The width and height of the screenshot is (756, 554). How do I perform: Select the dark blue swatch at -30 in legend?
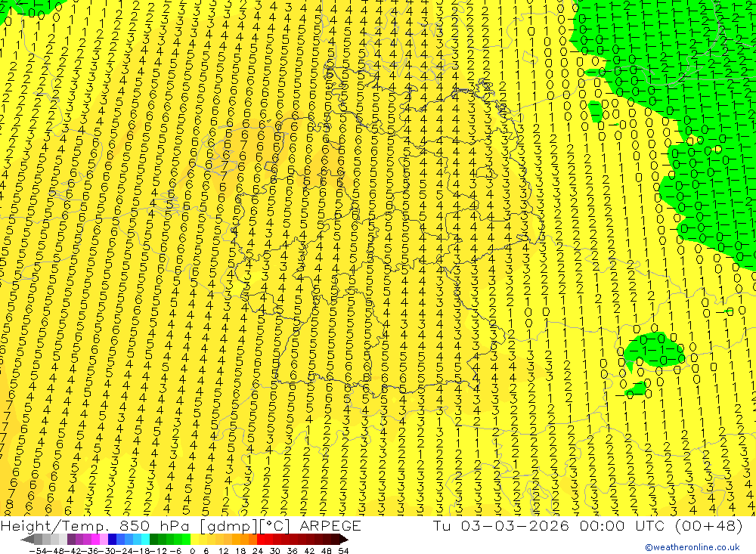point(112,539)
